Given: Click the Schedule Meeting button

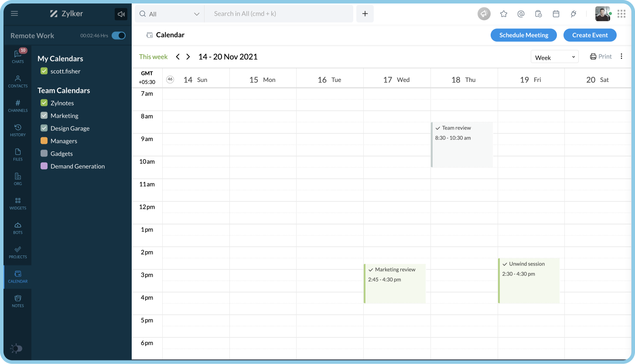Looking at the screenshot, I should point(523,35).
